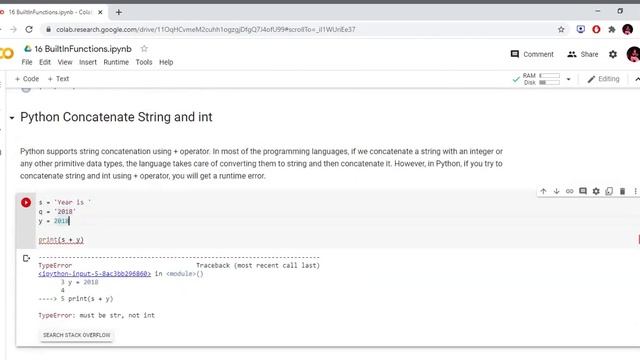640x360 pixels.
Task: Collapse the Python Concatenate String section
Action: tap(12, 118)
